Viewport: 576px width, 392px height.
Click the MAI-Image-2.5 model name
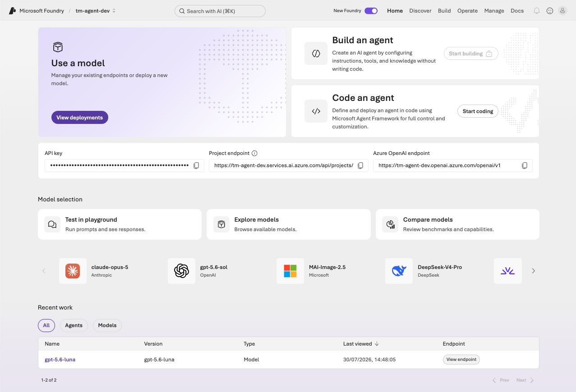tap(327, 267)
